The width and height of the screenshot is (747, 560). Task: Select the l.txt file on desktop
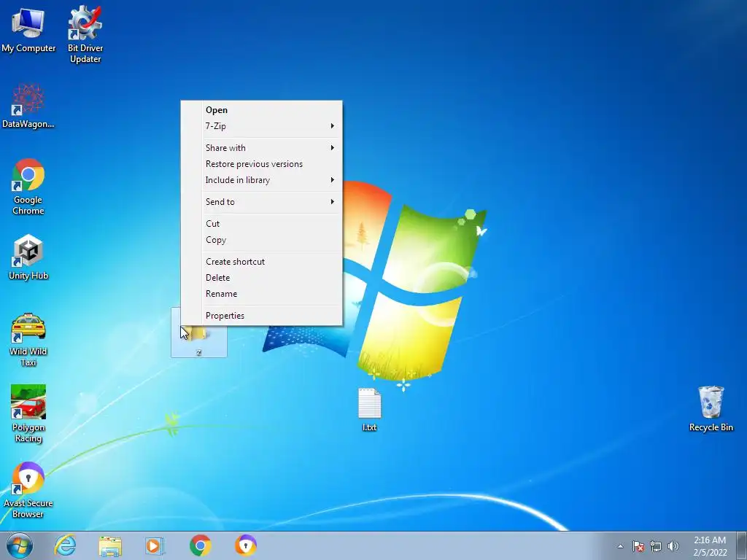369,410
